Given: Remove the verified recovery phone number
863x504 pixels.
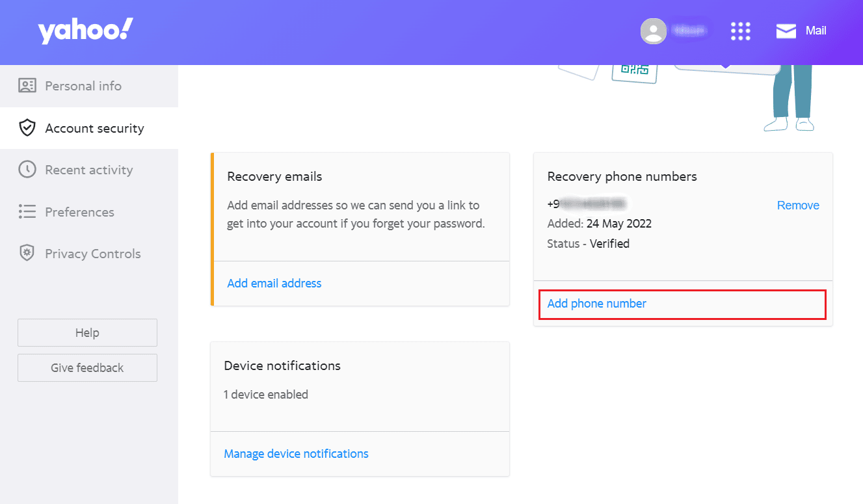Looking at the screenshot, I should [798, 205].
